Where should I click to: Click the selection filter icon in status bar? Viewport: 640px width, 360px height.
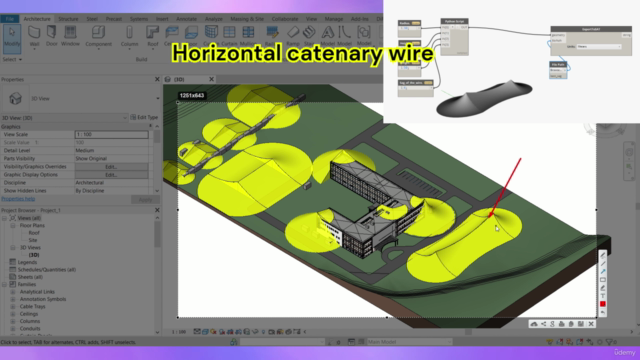point(609,342)
